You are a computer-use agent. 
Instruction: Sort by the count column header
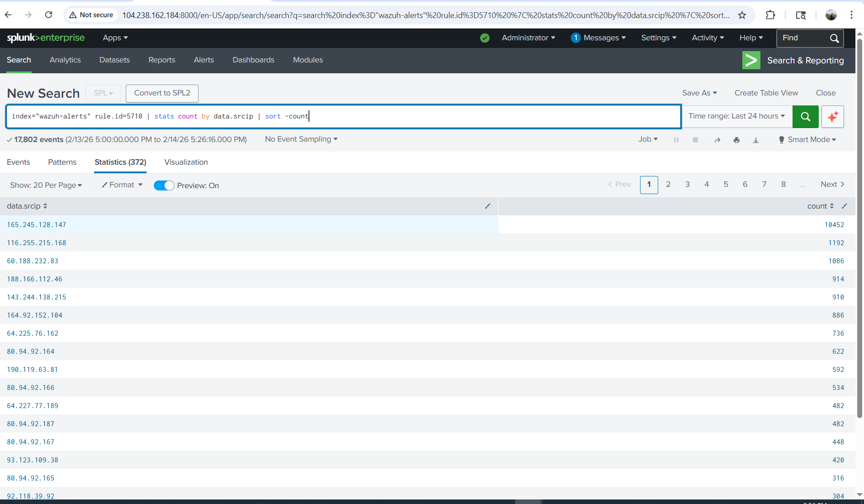[x=820, y=206]
